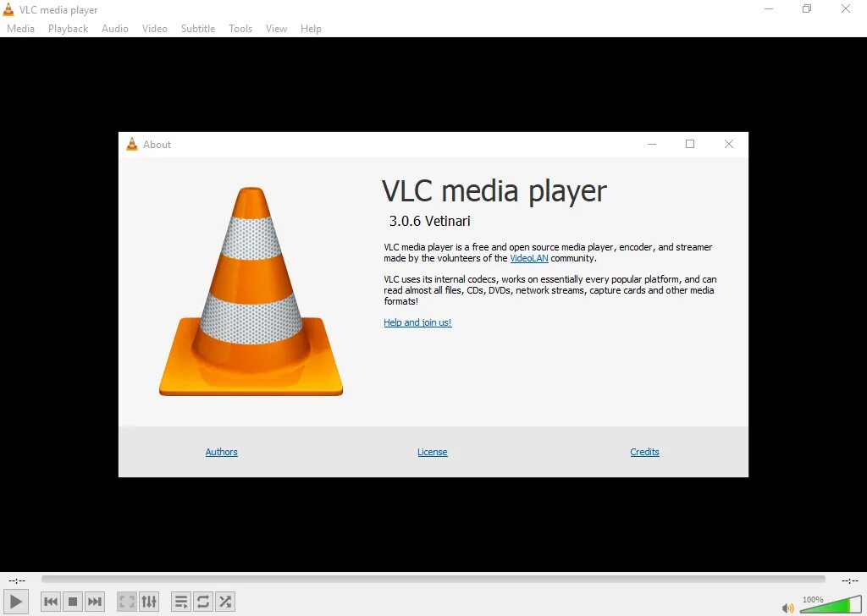Adjust the green volume slider
867x616 pixels.
(831, 604)
